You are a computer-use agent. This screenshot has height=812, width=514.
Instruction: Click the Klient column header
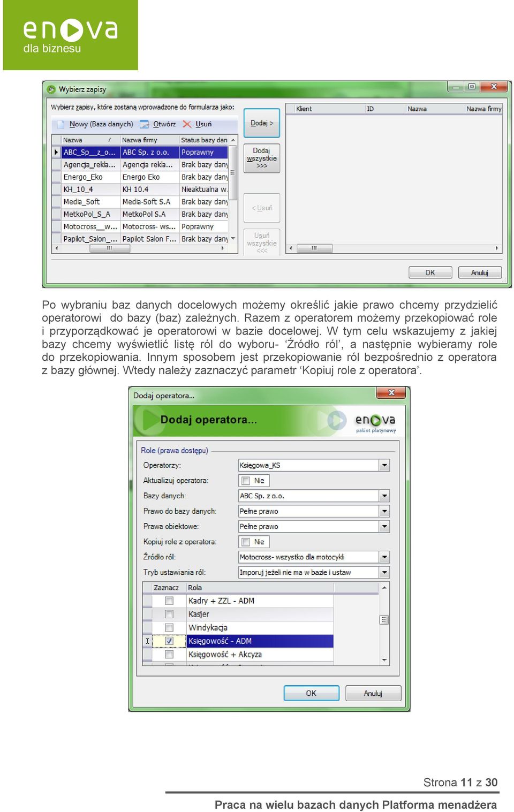pyautogui.click(x=329, y=109)
